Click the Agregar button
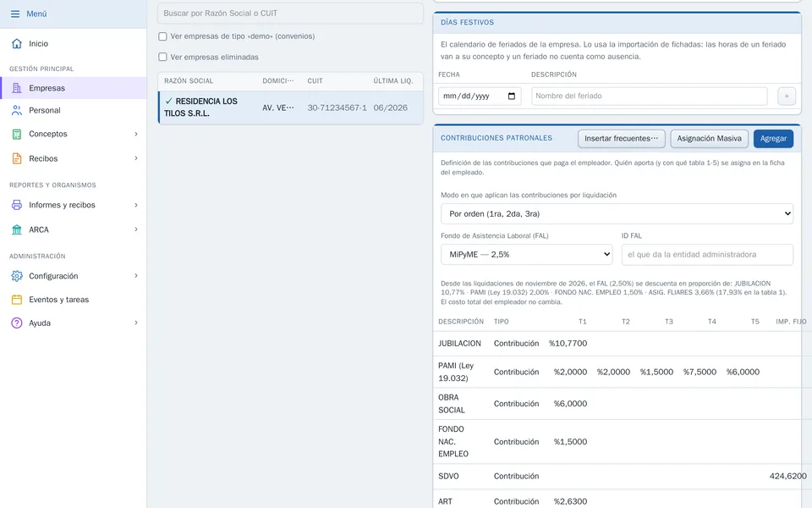812x508 pixels. point(773,138)
